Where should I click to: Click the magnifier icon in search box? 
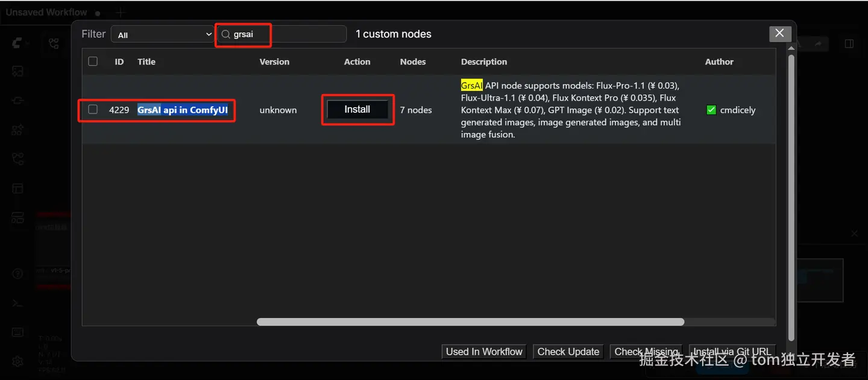tap(226, 34)
